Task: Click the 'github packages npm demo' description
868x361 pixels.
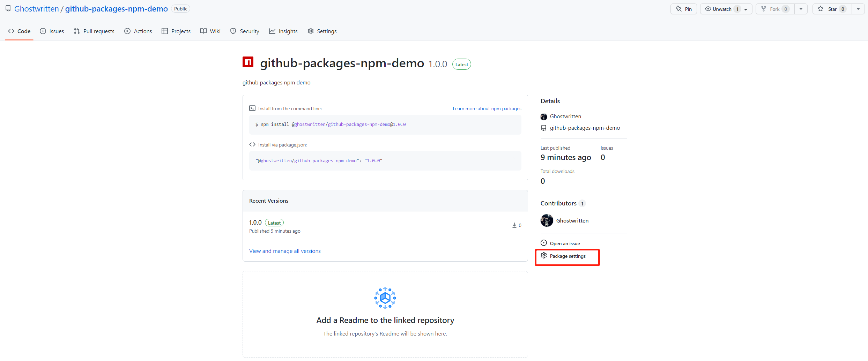Action: click(x=276, y=83)
